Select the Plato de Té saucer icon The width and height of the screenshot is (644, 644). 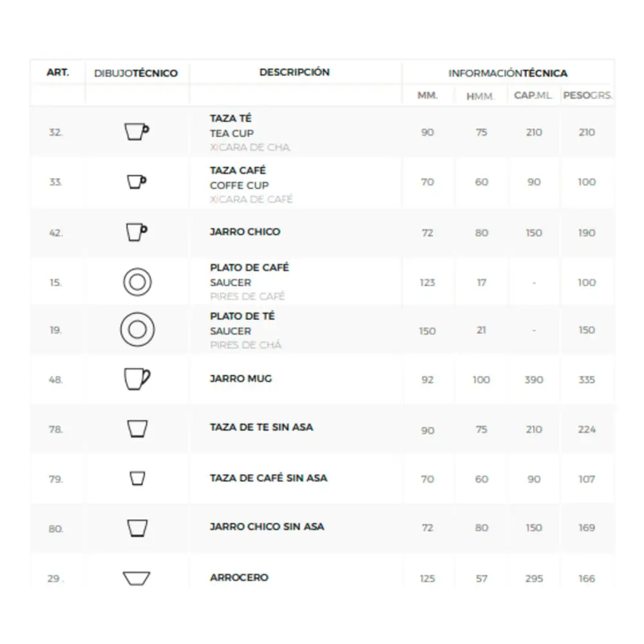pyautogui.click(x=137, y=330)
